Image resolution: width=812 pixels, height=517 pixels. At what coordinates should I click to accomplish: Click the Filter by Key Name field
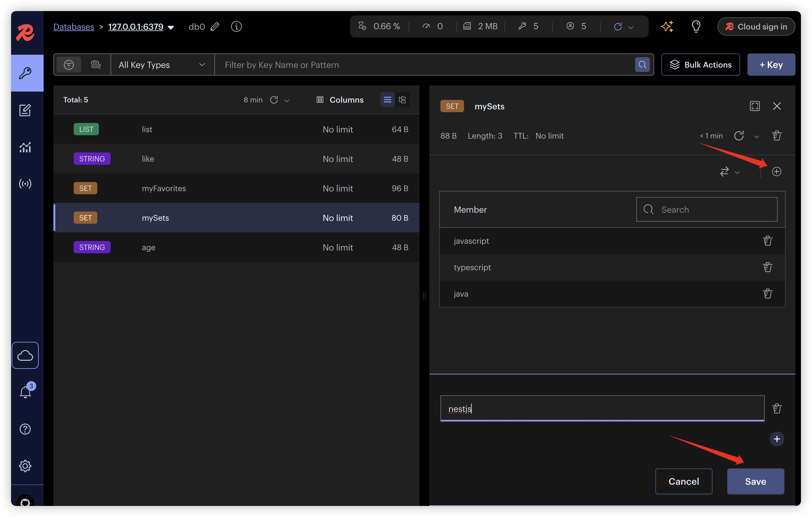[425, 65]
